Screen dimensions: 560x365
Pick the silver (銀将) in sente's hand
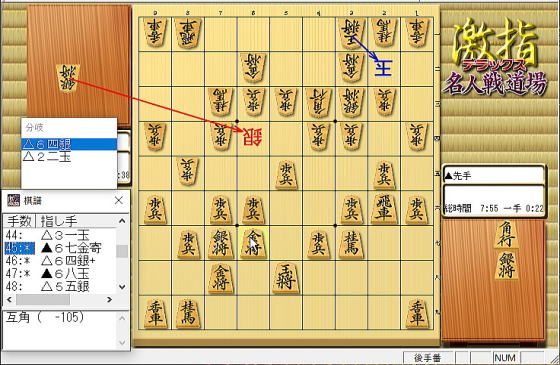pyautogui.click(x=506, y=265)
